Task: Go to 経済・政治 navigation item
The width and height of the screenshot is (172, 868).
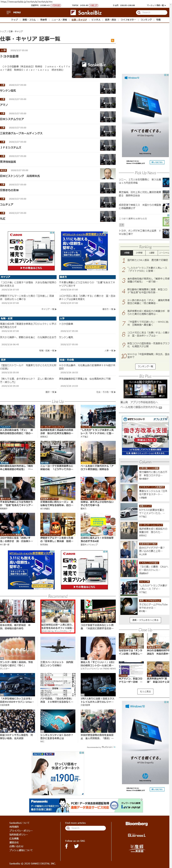Action: (110, 20)
